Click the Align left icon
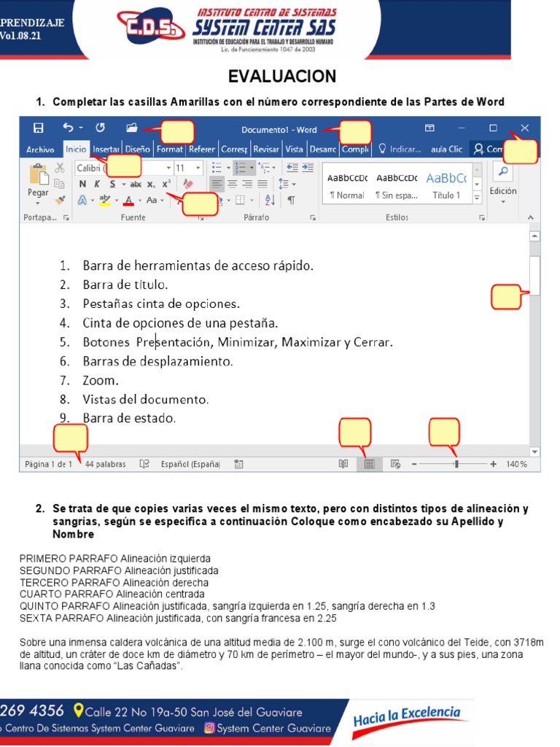The height and width of the screenshot is (747, 560). (x=217, y=183)
